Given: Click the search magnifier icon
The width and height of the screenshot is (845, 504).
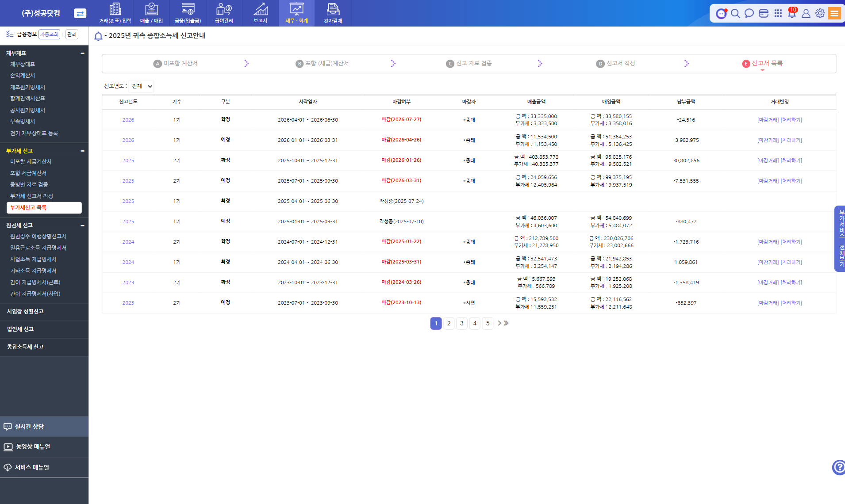Looking at the screenshot, I should coord(735,13).
